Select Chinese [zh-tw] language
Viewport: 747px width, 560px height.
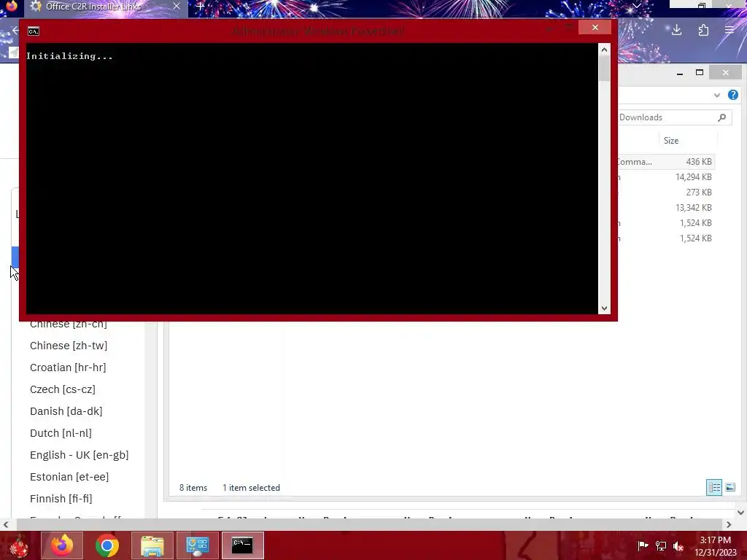(x=69, y=346)
